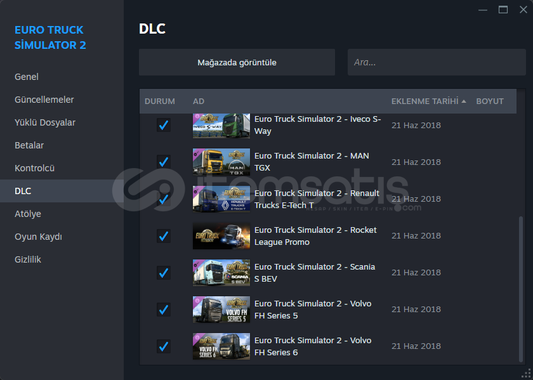Maximize the properties window
The height and width of the screenshot is (380, 533).
click(x=503, y=10)
